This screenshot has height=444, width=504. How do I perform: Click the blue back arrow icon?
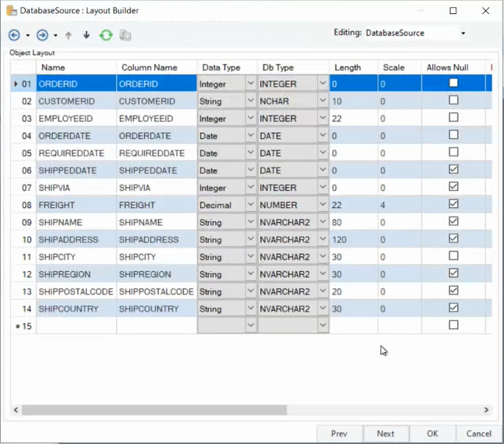pyautogui.click(x=14, y=36)
